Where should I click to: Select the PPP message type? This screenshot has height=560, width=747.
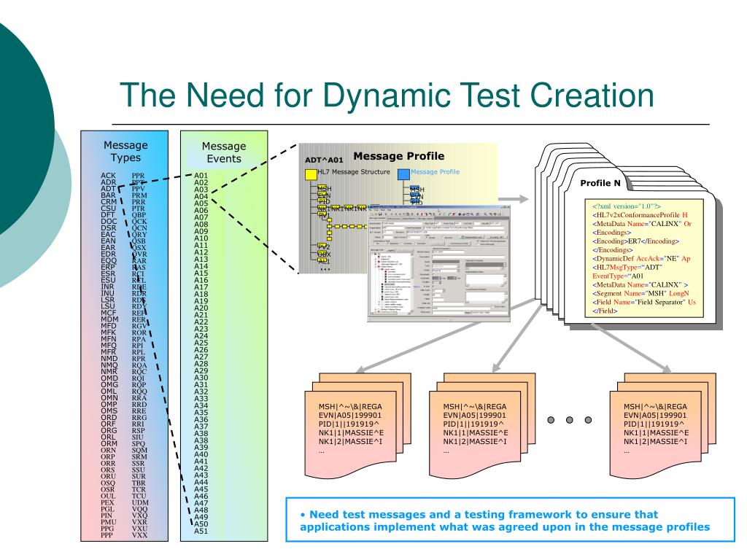pos(107,535)
